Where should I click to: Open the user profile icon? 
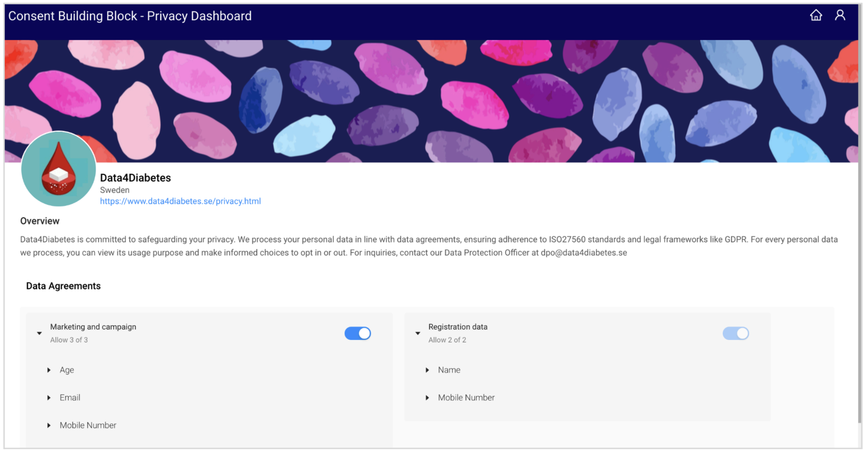(x=840, y=15)
